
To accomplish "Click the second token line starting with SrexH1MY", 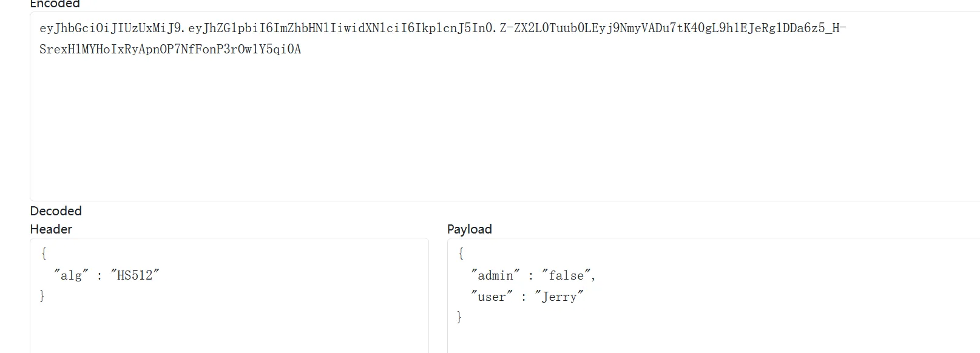I will 170,49.
